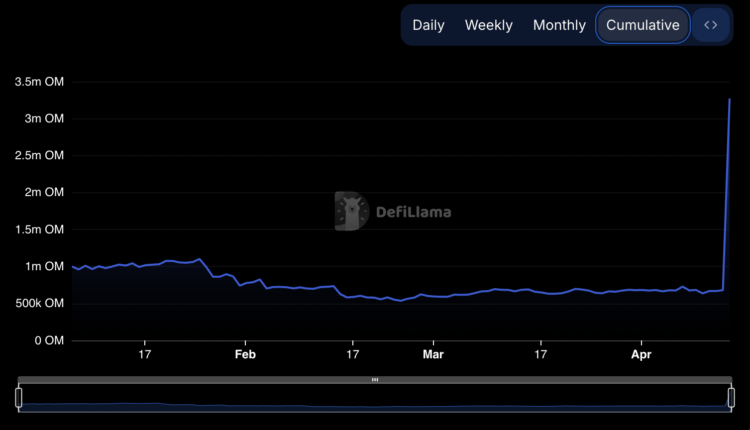This screenshot has height=430, width=750.
Task: Select the Weekly tab
Action: point(489,25)
